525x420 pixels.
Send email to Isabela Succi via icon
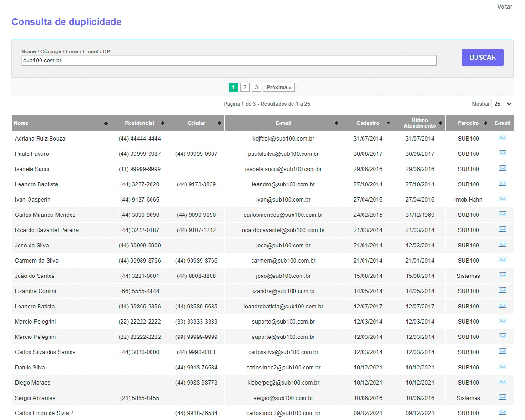tap(502, 169)
